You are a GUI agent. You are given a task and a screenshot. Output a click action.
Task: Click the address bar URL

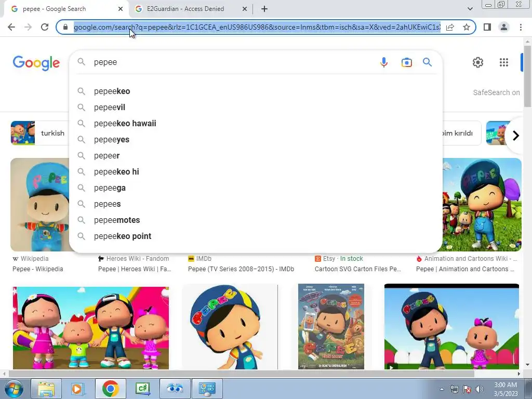point(257,27)
